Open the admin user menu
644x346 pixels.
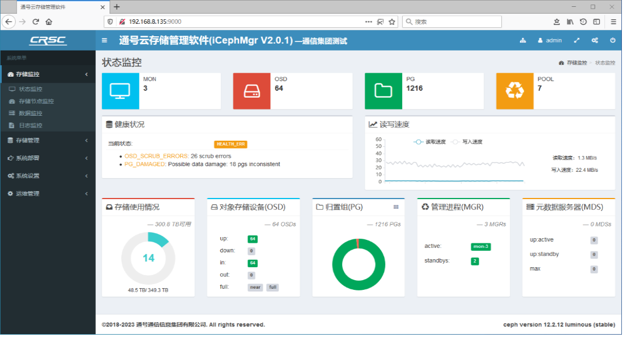point(549,40)
